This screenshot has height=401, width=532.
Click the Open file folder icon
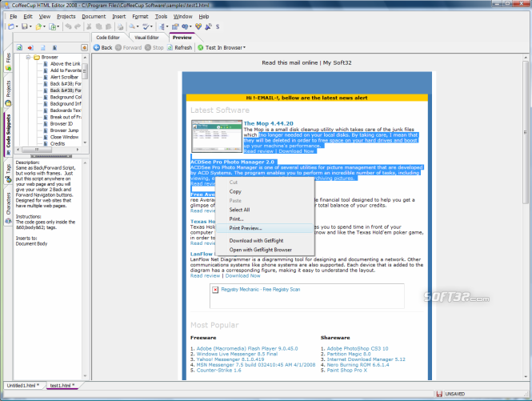(38, 26)
